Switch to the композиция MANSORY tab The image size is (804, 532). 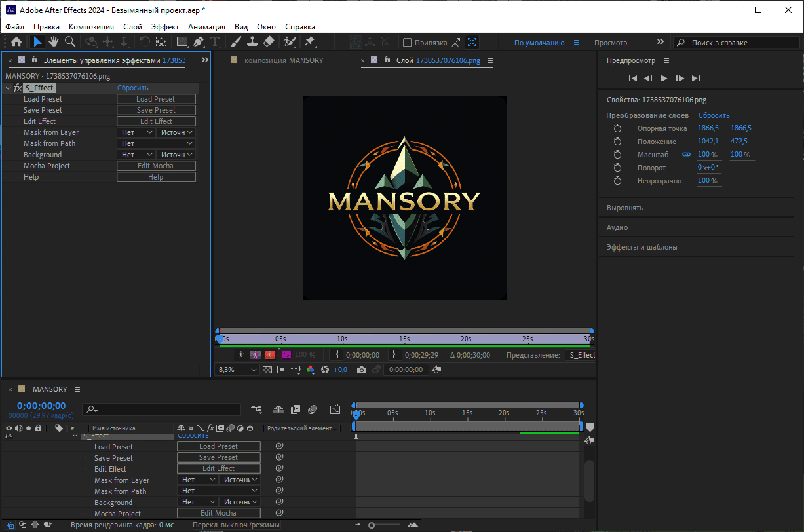(x=284, y=60)
